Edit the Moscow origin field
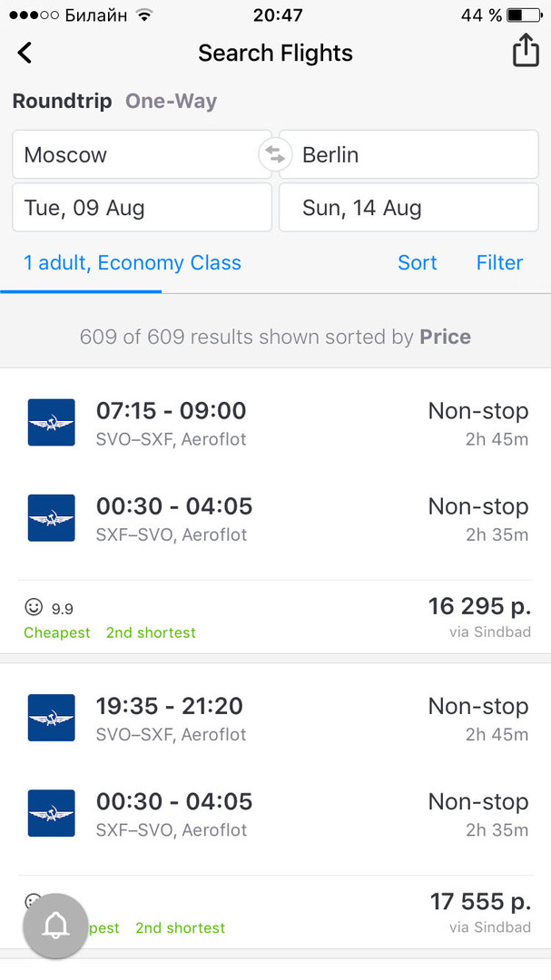Image resolution: width=551 pixels, height=980 pixels. [136, 154]
